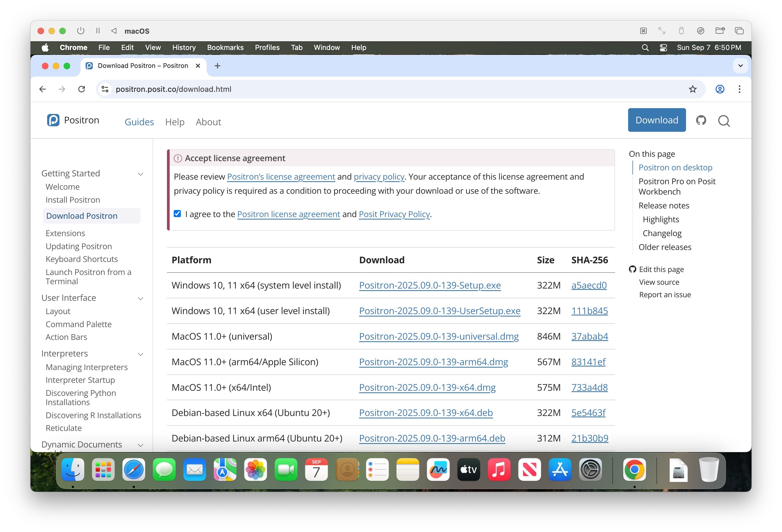Image resolution: width=782 pixels, height=532 pixels.
Task: Open the Profiles menu
Action: (267, 48)
